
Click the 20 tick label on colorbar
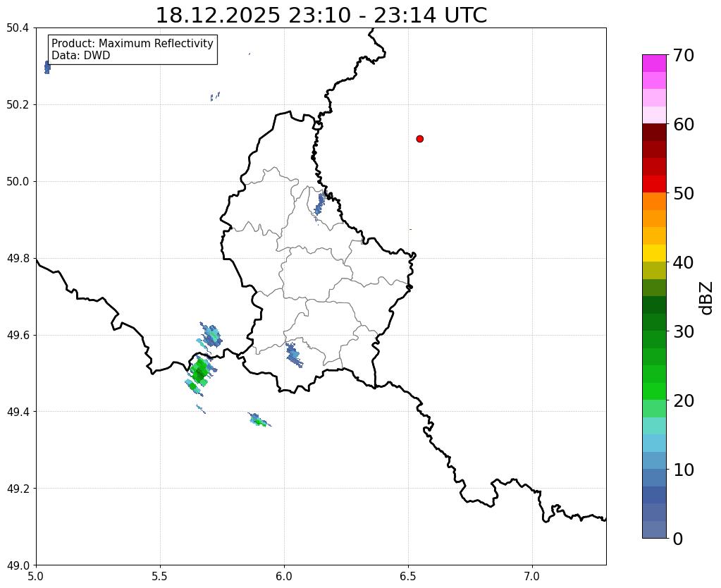pos(684,400)
